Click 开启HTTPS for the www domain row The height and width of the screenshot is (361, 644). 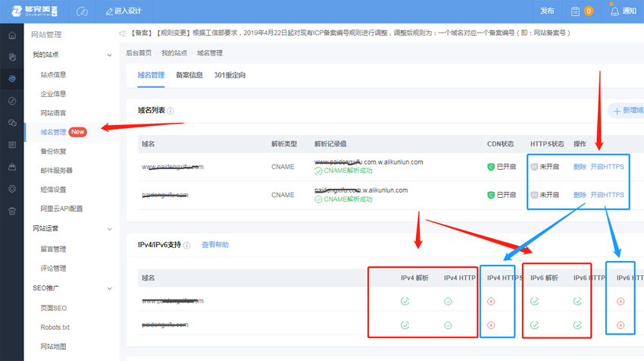pyautogui.click(x=607, y=167)
